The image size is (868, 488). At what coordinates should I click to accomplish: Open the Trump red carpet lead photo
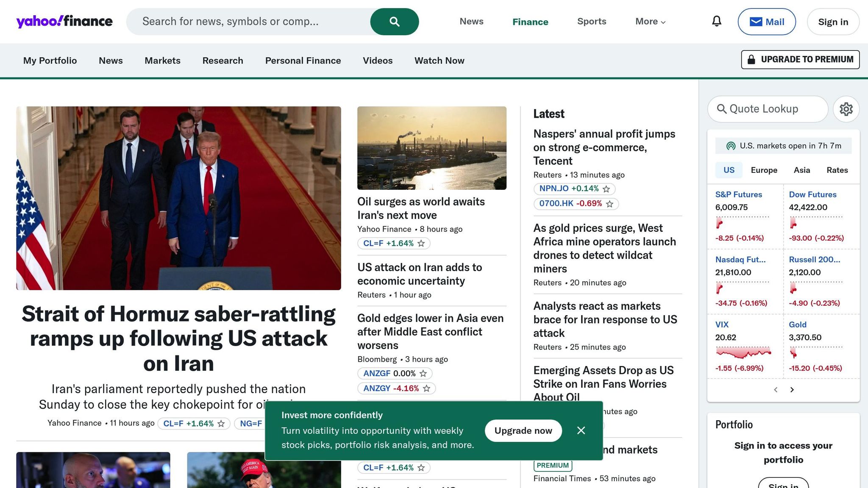coord(178,198)
